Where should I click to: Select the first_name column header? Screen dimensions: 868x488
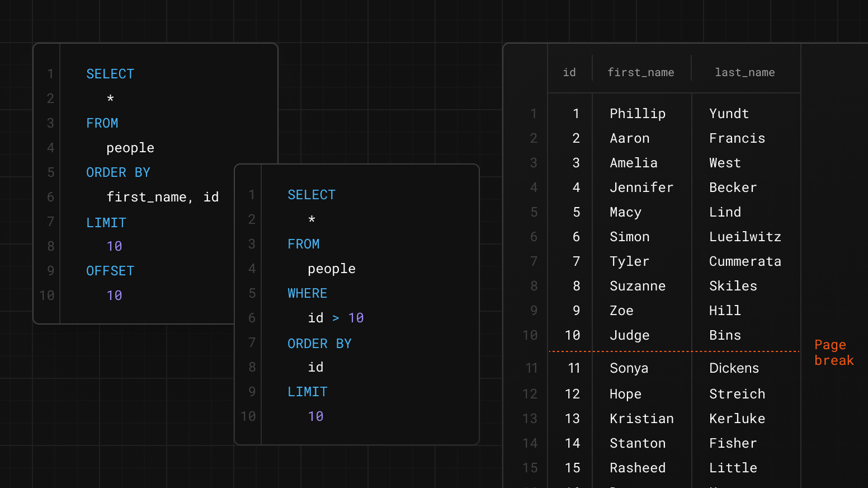click(640, 72)
